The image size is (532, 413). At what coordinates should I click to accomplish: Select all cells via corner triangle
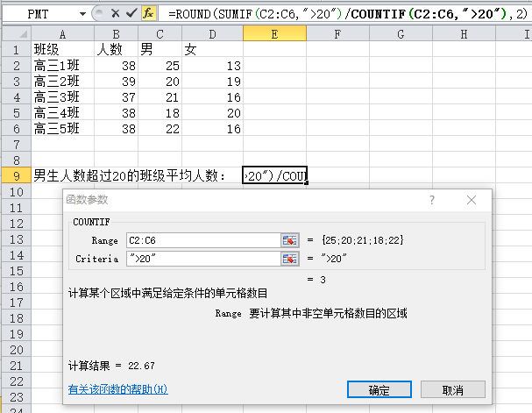click(x=17, y=33)
